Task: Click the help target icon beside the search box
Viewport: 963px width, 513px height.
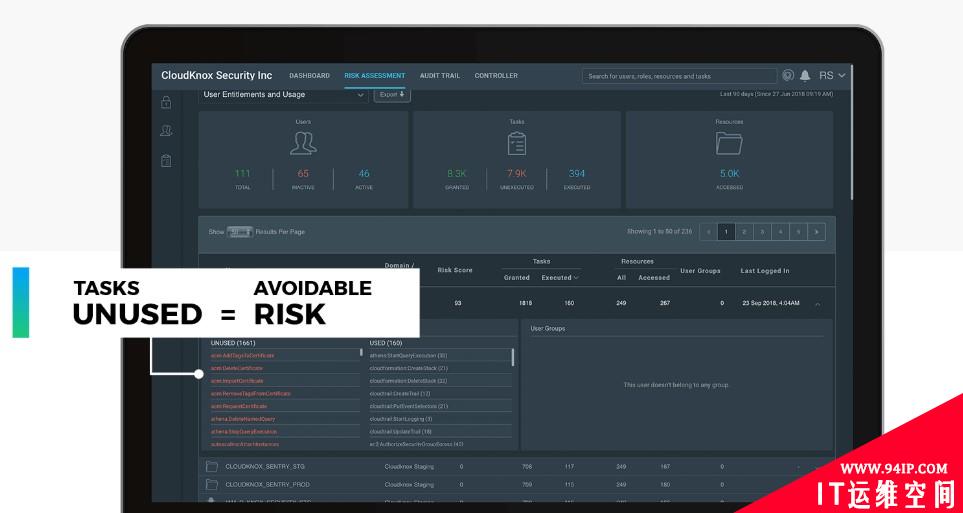Action: pyautogui.click(x=788, y=76)
